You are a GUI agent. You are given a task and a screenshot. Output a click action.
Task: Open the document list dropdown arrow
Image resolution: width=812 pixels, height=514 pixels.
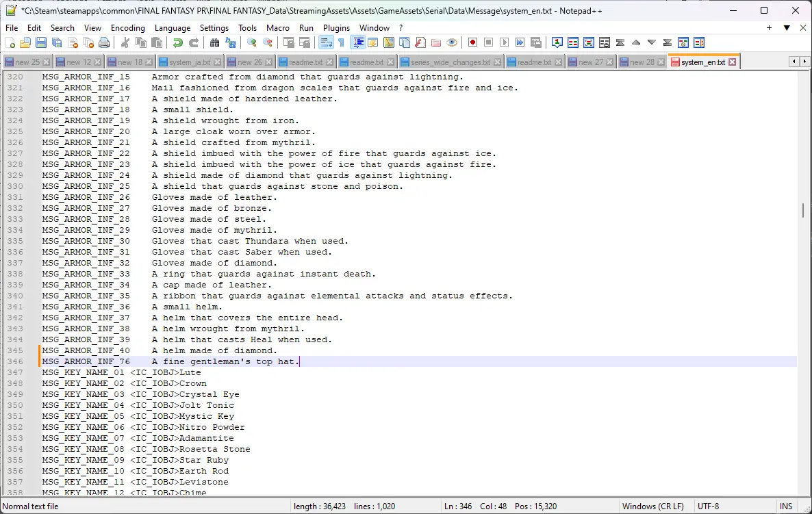[x=787, y=28]
